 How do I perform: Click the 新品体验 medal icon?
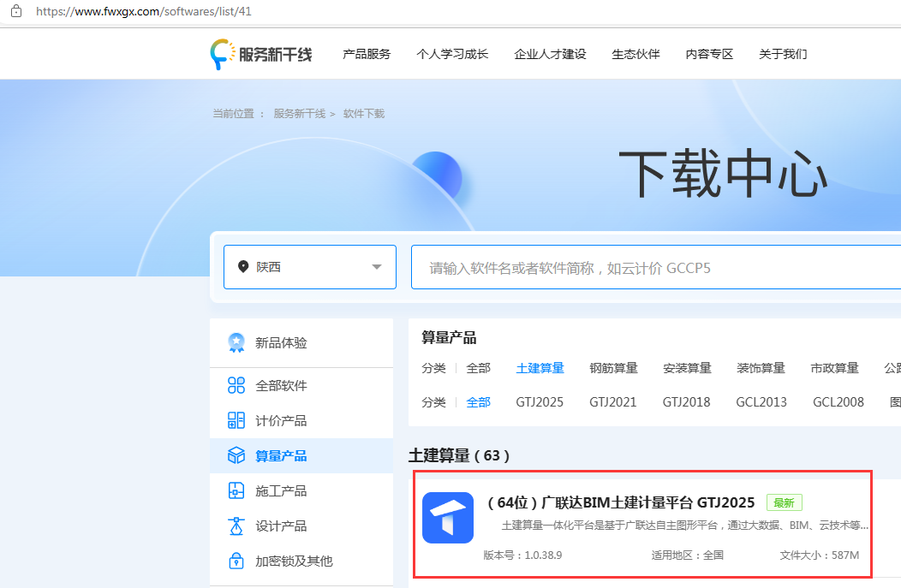[x=236, y=343]
